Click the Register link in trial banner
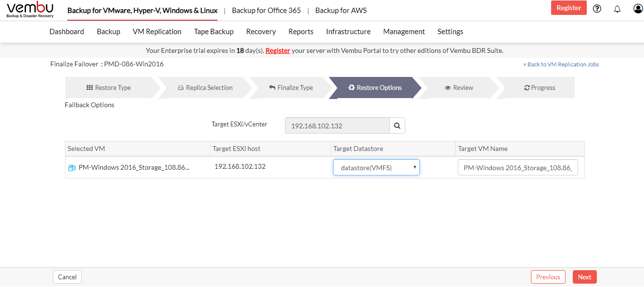Image resolution: width=644 pixels, height=287 pixels. click(x=278, y=50)
